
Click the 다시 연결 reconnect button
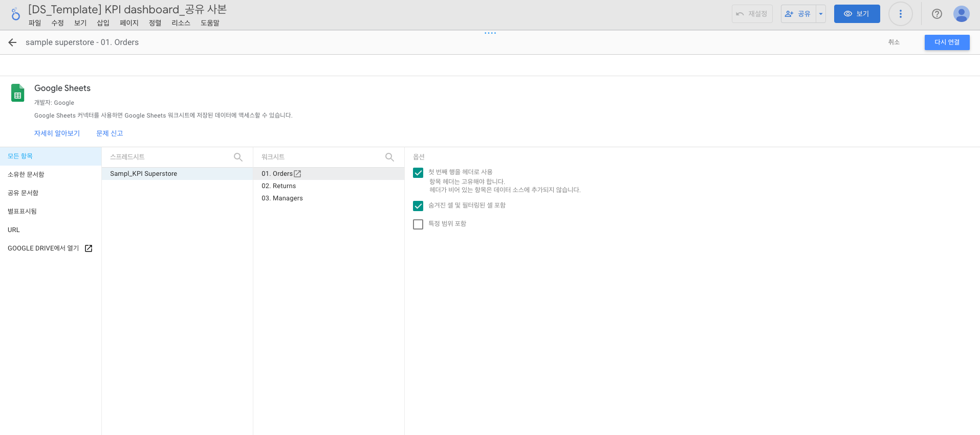947,42
